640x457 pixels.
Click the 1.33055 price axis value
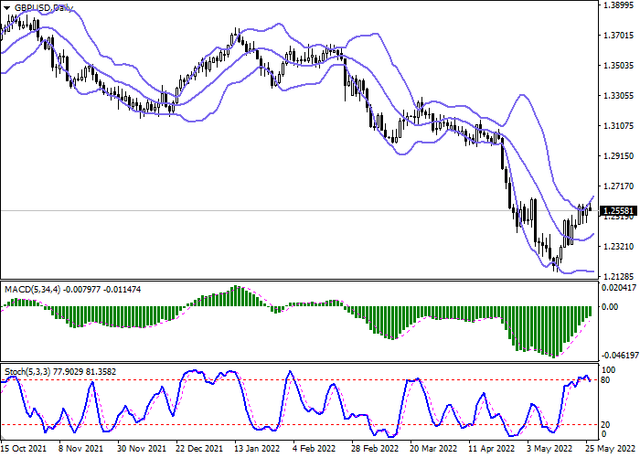(617, 96)
